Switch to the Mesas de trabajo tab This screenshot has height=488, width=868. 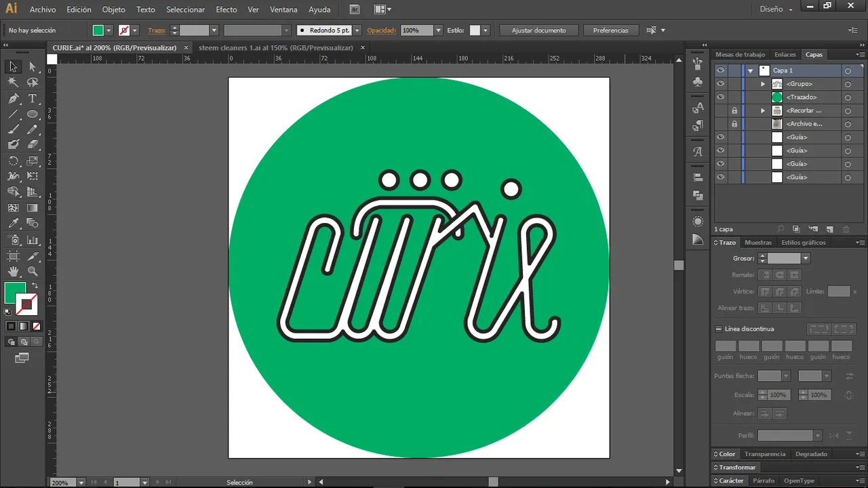(x=740, y=55)
